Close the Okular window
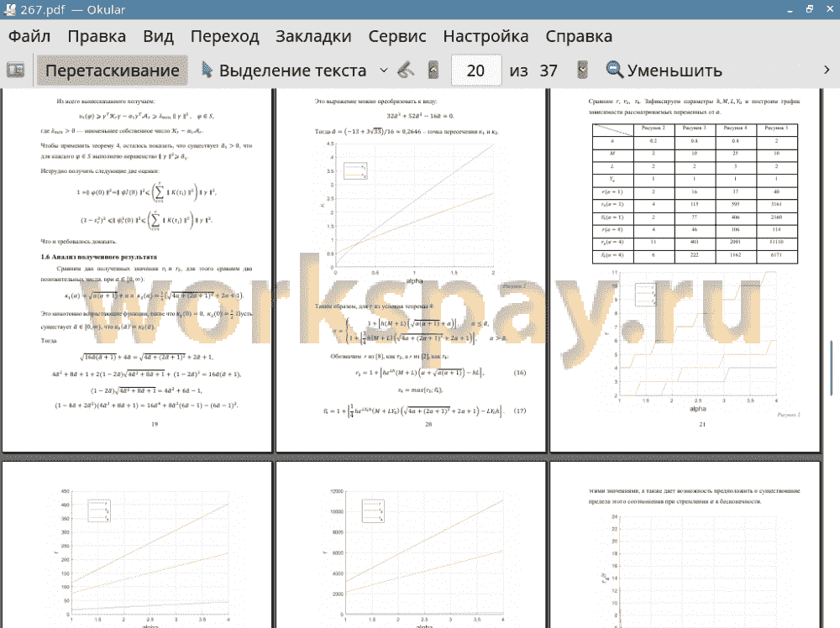This screenshot has height=628, width=840. (x=829, y=9)
